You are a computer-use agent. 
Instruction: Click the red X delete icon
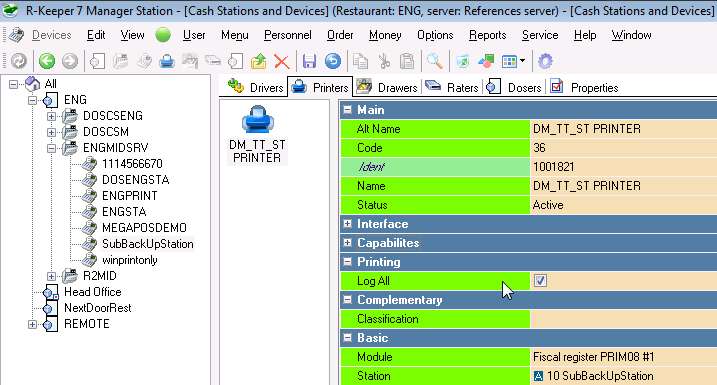282,61
